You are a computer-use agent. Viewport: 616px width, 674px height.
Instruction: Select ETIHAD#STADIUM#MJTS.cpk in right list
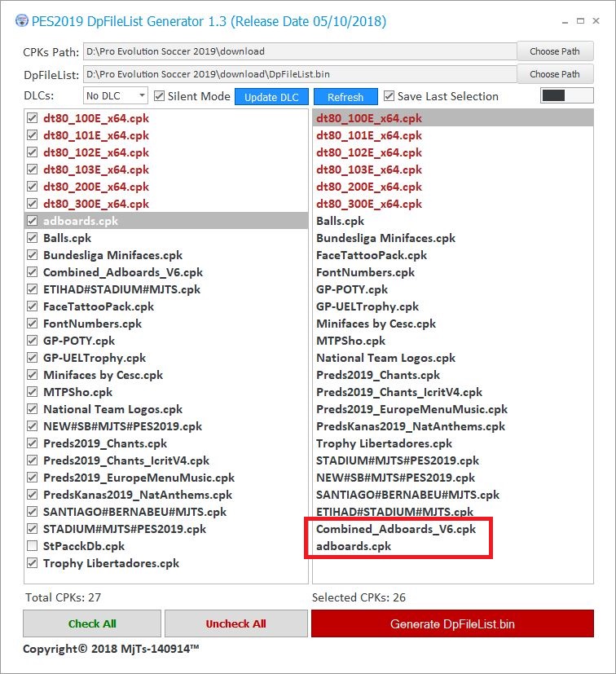(394, 512)
